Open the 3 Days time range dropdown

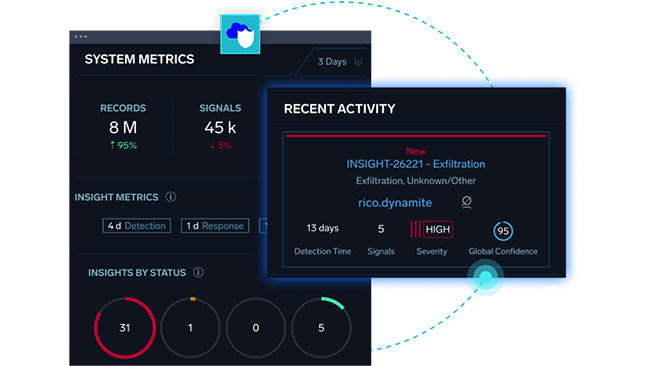(x=340, y=62)
